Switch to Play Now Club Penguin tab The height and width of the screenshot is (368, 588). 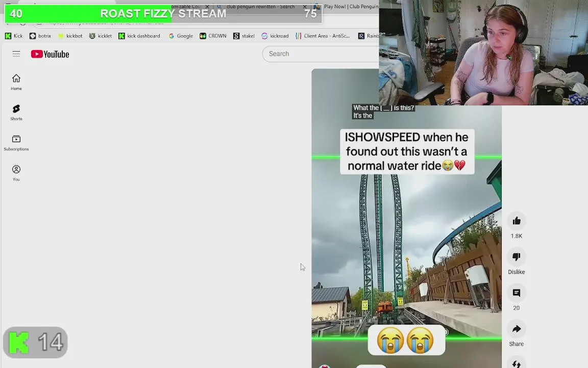347,6
